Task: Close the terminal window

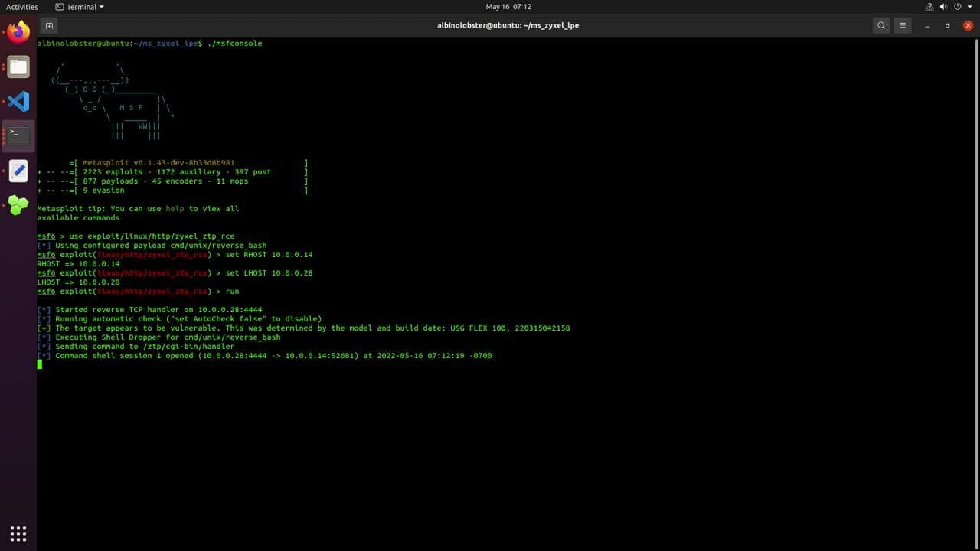Action: pyautogui.click(x=968, y=25)
